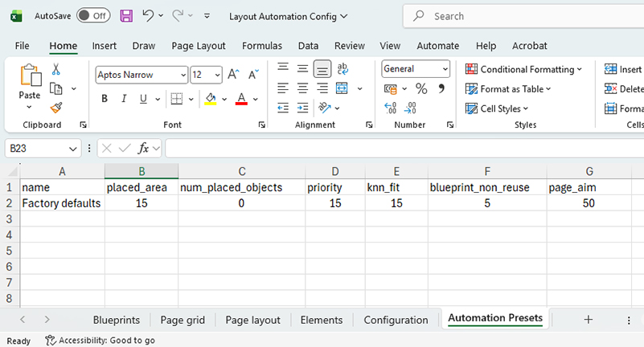Decrease indent

pyautogui.click(x=283, y=108)
